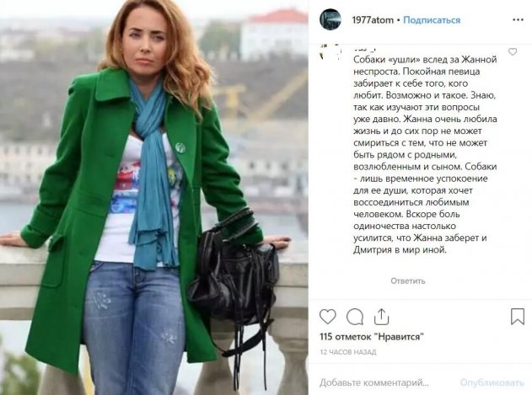Click the post photo of woman in green coat
Image resolution: width=532 pixels, height=395 pixels.
click(154, 197)
